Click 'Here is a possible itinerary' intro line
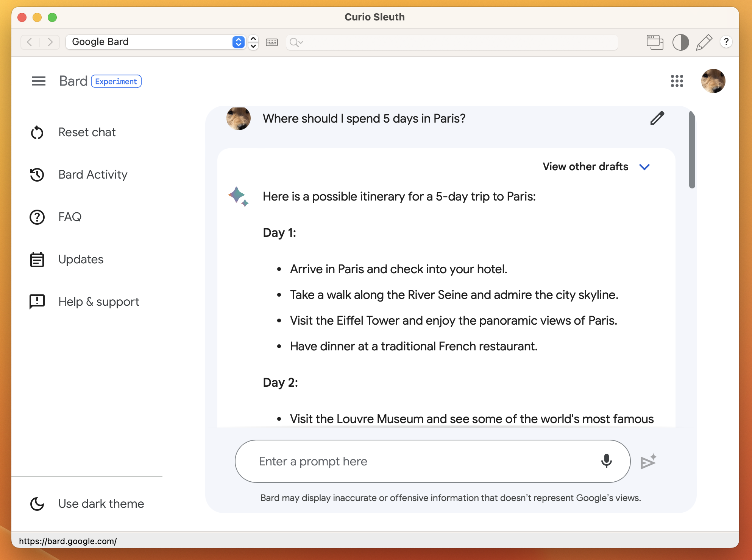Viewport: 752px width, 560px height. tap(399, 196)
